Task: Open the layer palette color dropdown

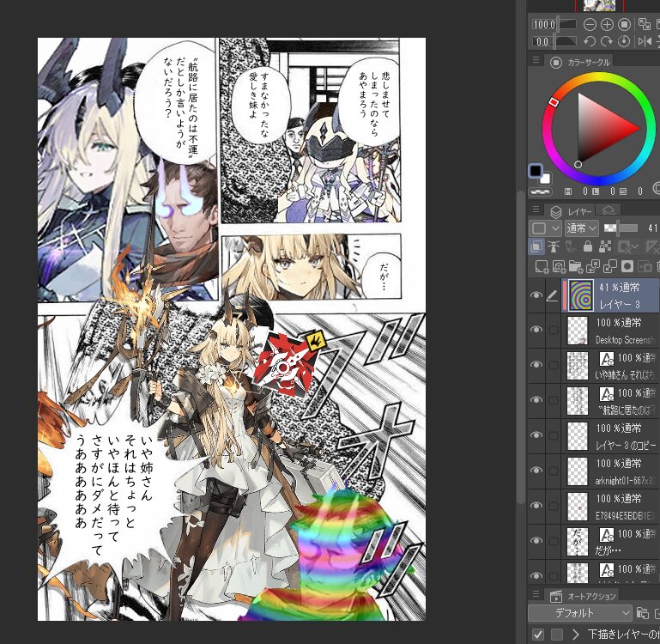Action: (x=545, y=228)
